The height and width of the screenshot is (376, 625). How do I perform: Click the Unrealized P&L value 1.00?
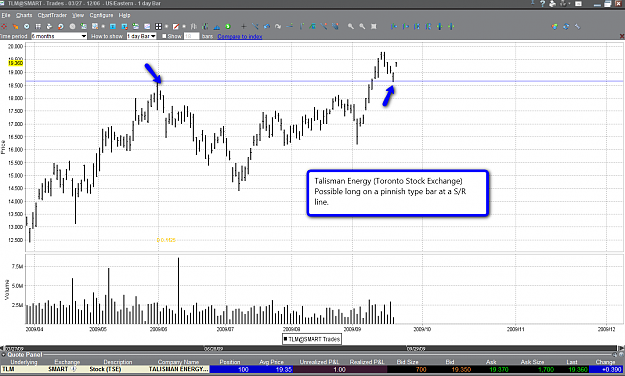pyautogui.click(x=339, y=370)
